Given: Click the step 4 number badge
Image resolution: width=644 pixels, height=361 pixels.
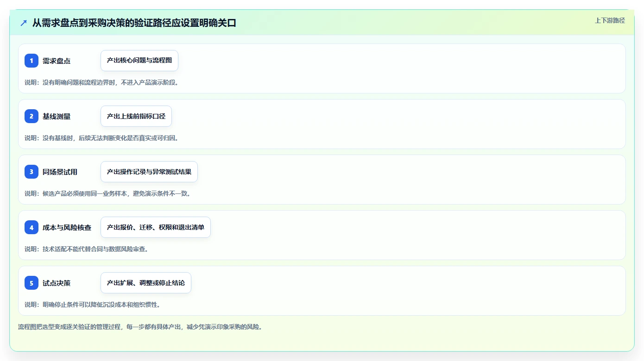Looking at the screenshot, I should click(x=32, y=227).
